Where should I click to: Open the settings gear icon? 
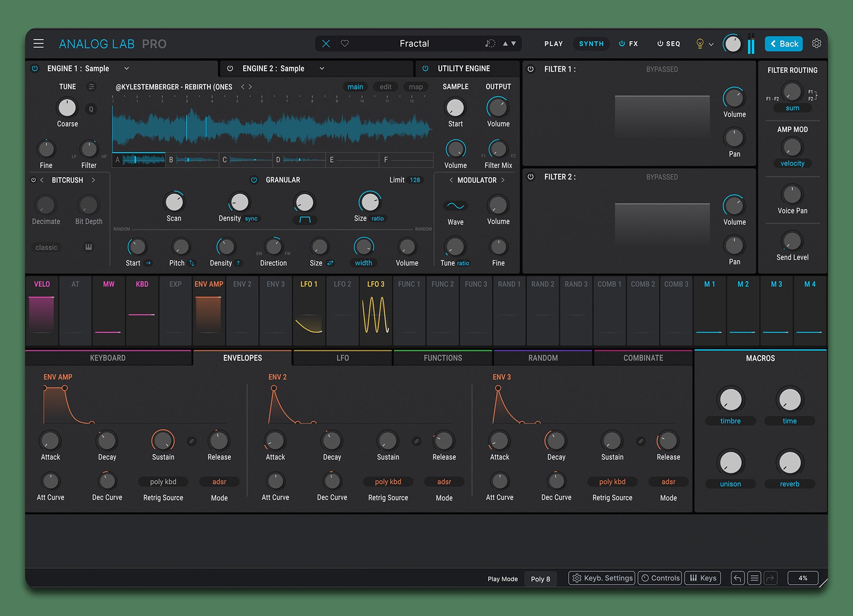click(x=816, y=44)
